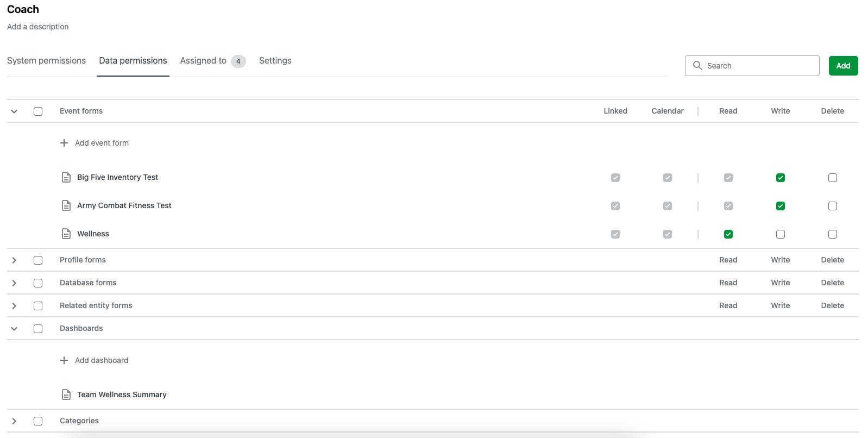Click the plus icon for Add event form

pos(64,143)
